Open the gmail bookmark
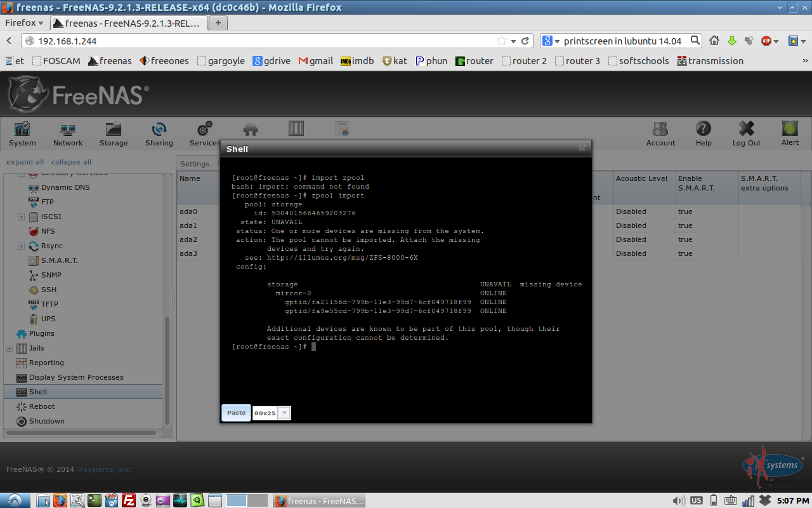This screenshot has width=812, height=508. coord(316,61)
